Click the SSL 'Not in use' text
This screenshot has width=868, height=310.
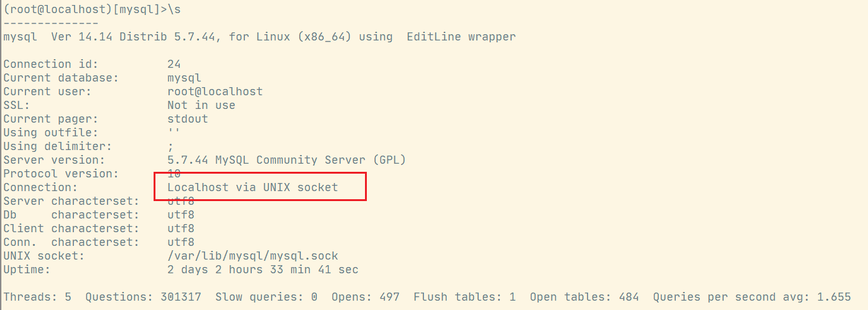pyautogui.click(x=201, y=105)
